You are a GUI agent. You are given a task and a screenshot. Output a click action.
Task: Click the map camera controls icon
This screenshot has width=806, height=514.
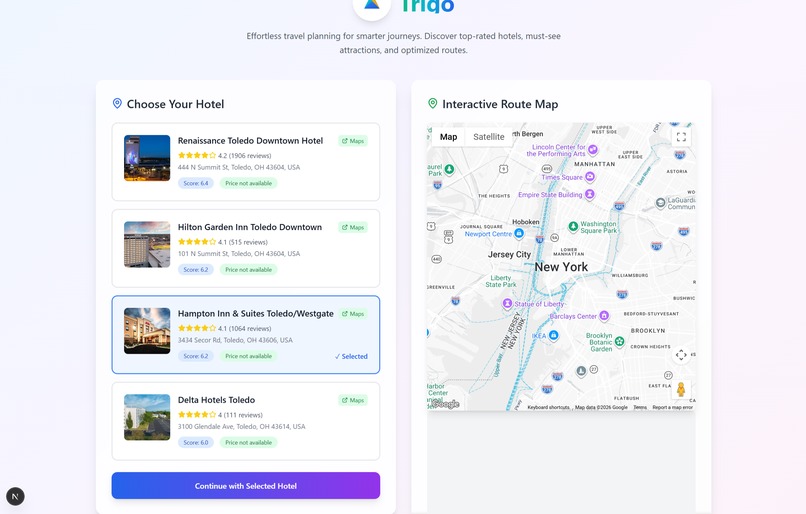coord(681,355)
